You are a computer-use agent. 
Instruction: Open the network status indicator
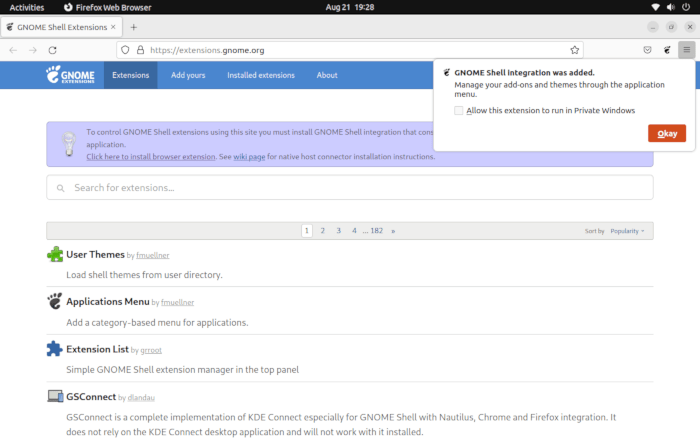tap(655, 7)
